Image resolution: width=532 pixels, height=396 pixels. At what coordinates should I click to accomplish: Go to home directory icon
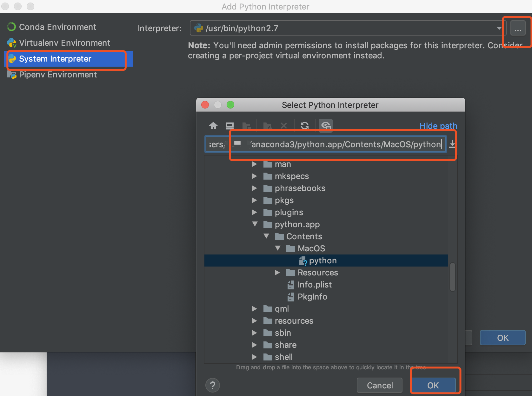pos(213,126)
